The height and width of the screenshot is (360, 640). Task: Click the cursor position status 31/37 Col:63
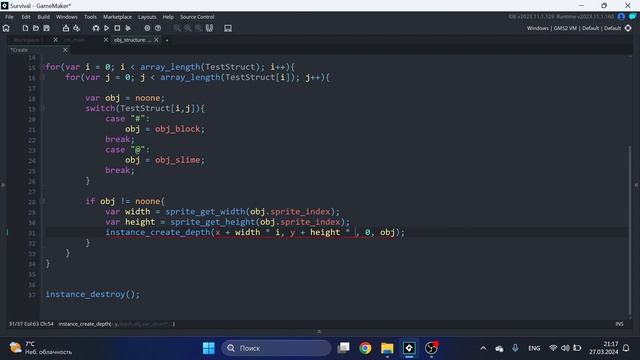pyautogui.click(x=31, y=324)
